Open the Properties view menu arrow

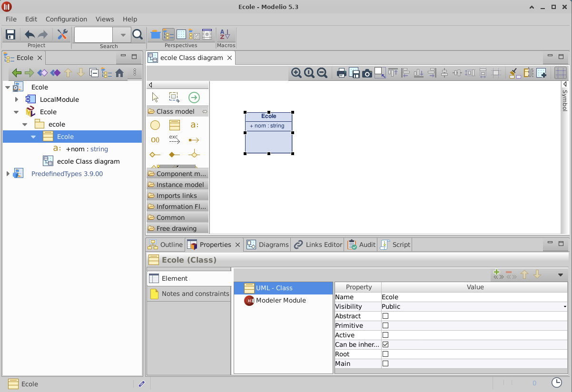561,274
